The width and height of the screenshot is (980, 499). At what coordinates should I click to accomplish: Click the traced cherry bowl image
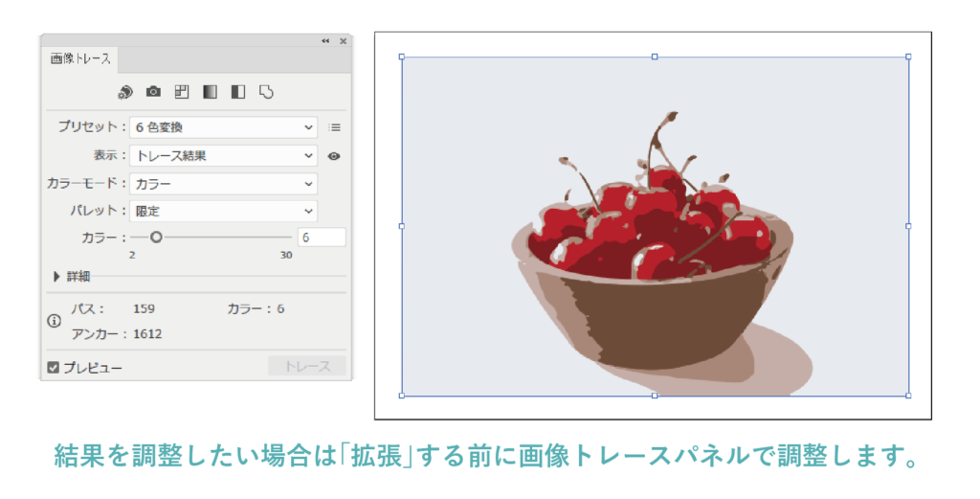pyautogui.click(x=655, y=226)
